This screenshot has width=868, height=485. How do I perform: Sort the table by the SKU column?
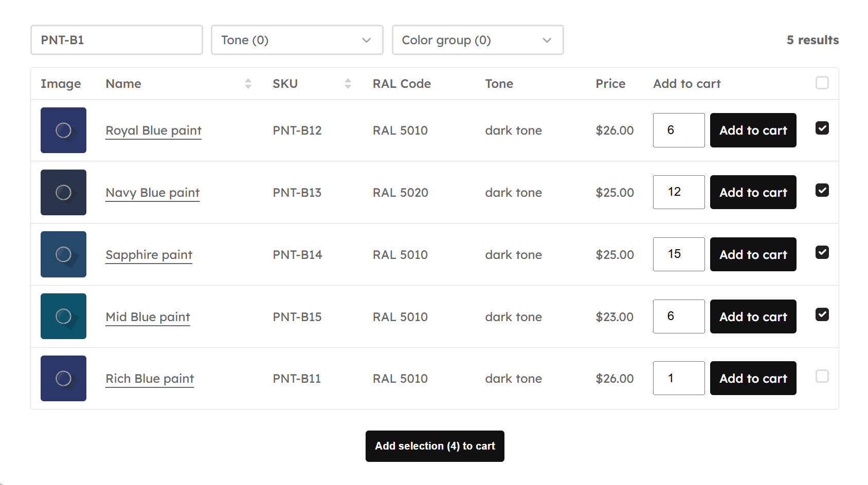[348, 83]
